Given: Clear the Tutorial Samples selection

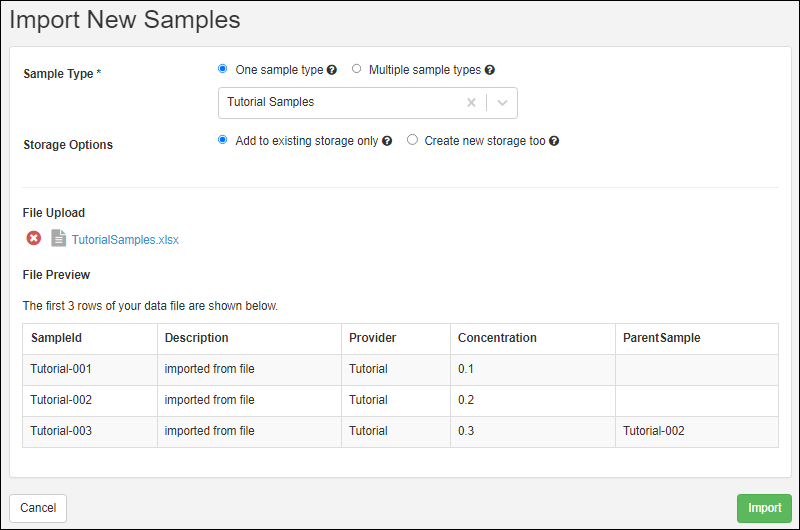Looking at the screenshot, I should (x=471, y=103).
